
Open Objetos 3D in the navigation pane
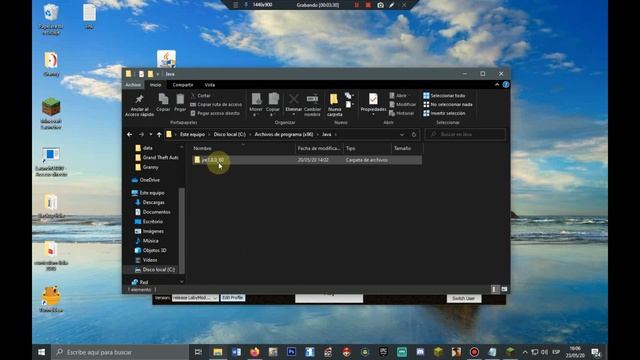(x=151, y=250)
